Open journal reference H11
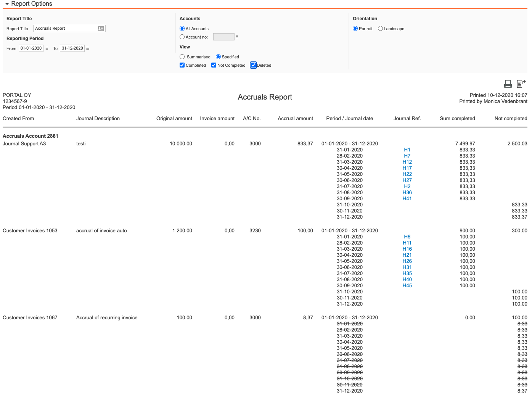Viewport: 532px width, 396px height. 407,243
